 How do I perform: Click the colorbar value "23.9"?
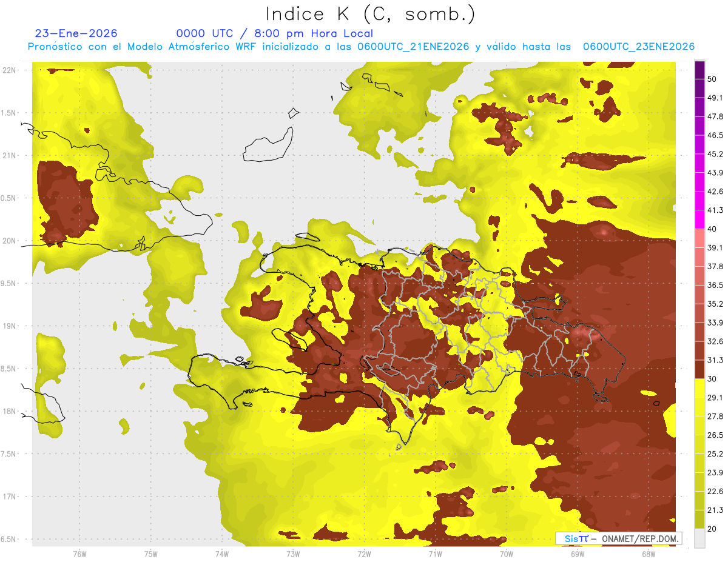point(715,473)
